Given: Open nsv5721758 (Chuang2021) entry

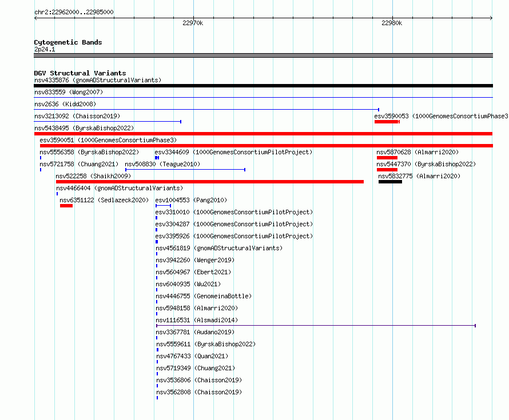Looking at the screenshot, I should [79, 164].
